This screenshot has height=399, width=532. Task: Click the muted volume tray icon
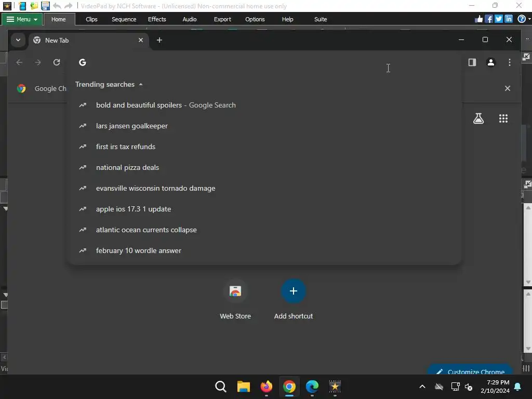coord(469,387)
